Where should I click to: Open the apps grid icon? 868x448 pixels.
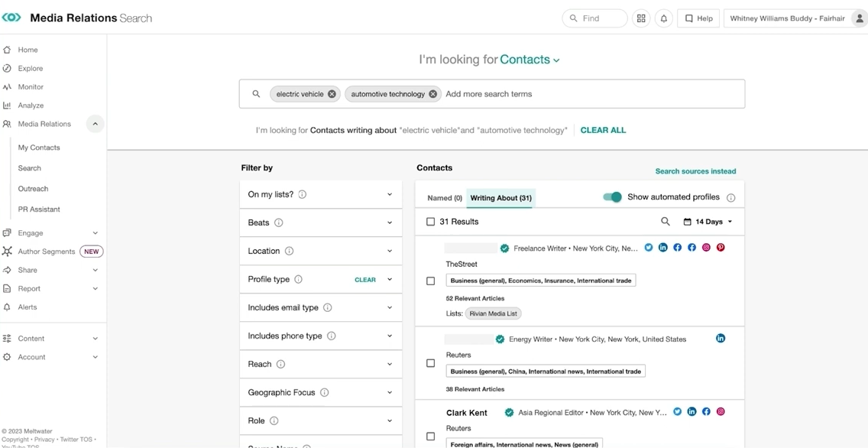point(641,18)
